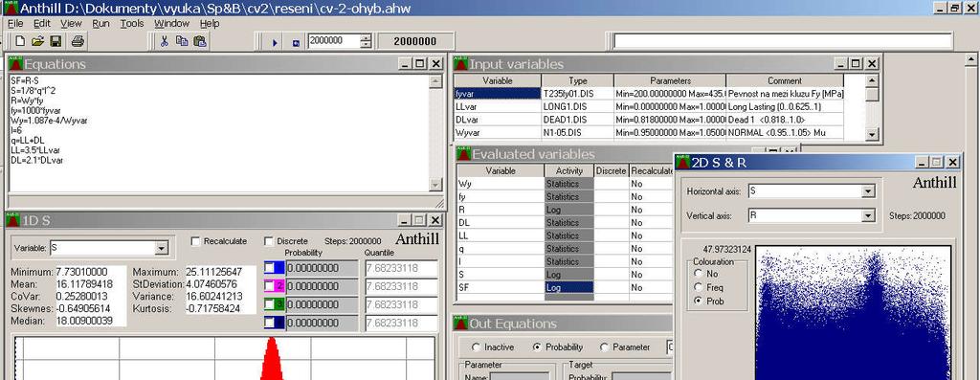The image size is (980, 380).
Task: Open the Variable dropdown in 1D S
Action: point(162,249)
